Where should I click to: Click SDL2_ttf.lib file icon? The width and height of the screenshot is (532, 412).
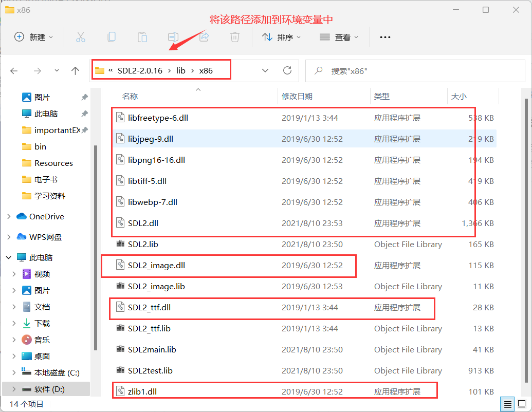point(120,328)
